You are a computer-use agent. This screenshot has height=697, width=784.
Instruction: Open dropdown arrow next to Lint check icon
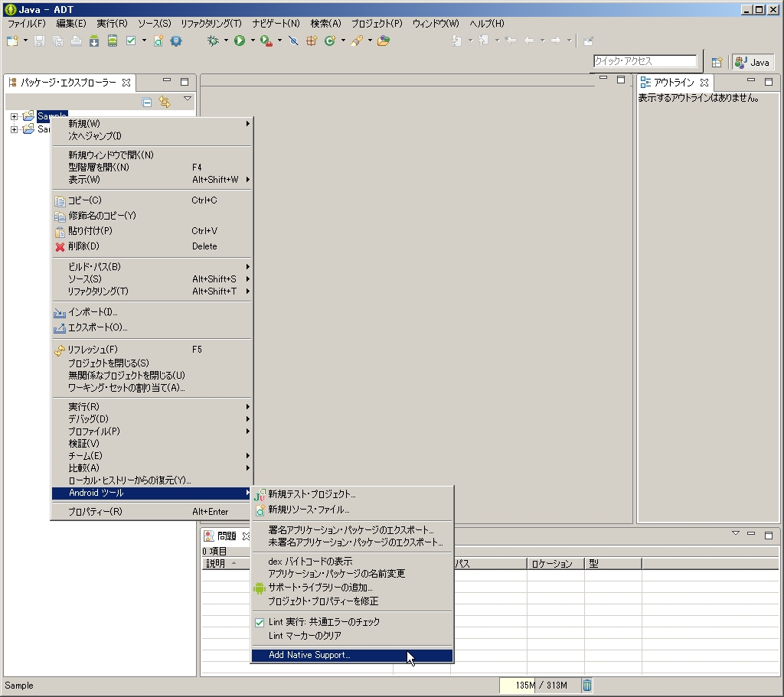[x=144, y=41]
